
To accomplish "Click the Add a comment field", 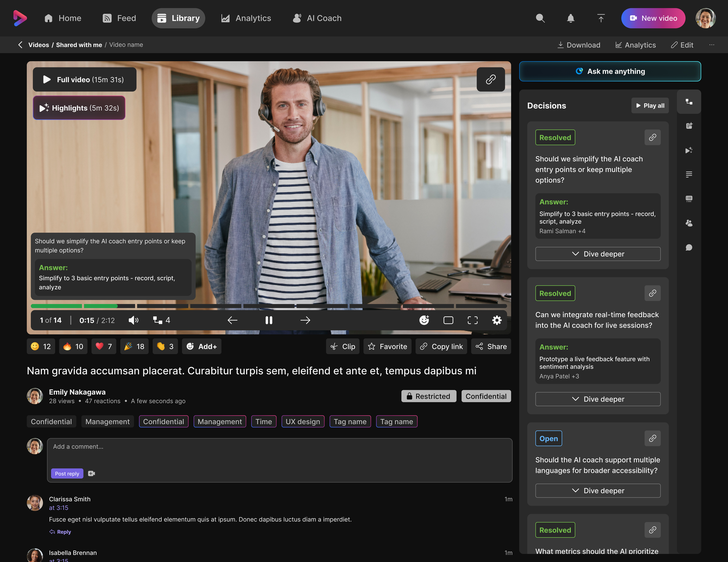I will [x=280, y=460].
